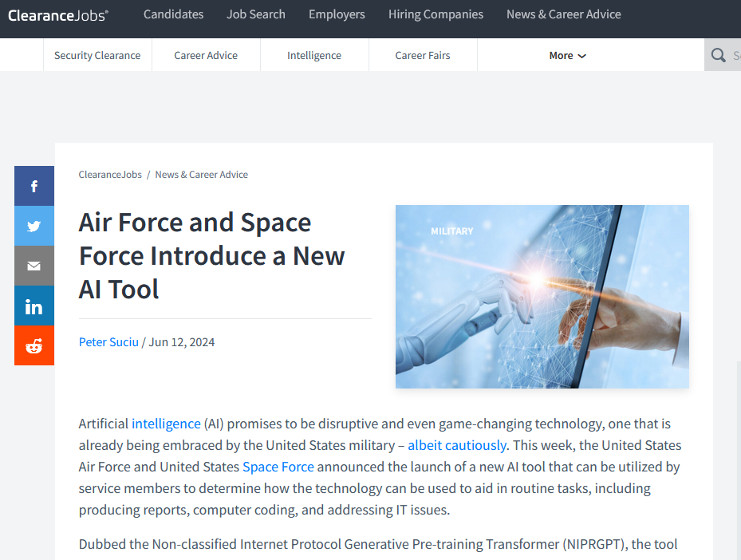Screen dimensions: 741x560
Task: Open Job Search in top navigation
Action: pos(256,14)
